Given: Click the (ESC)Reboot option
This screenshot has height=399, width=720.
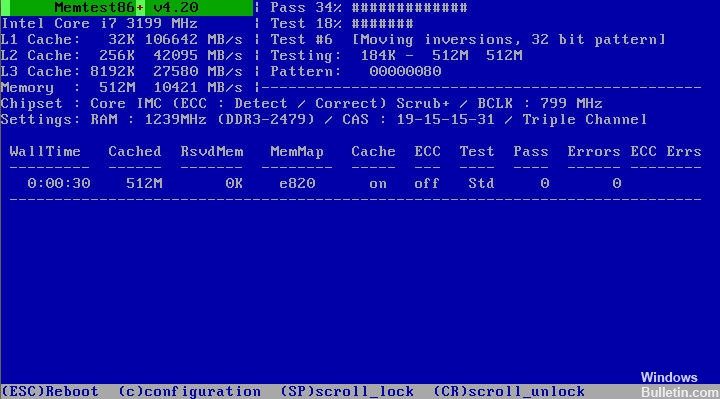Looking at the screenshot, I should pos(50,391).
